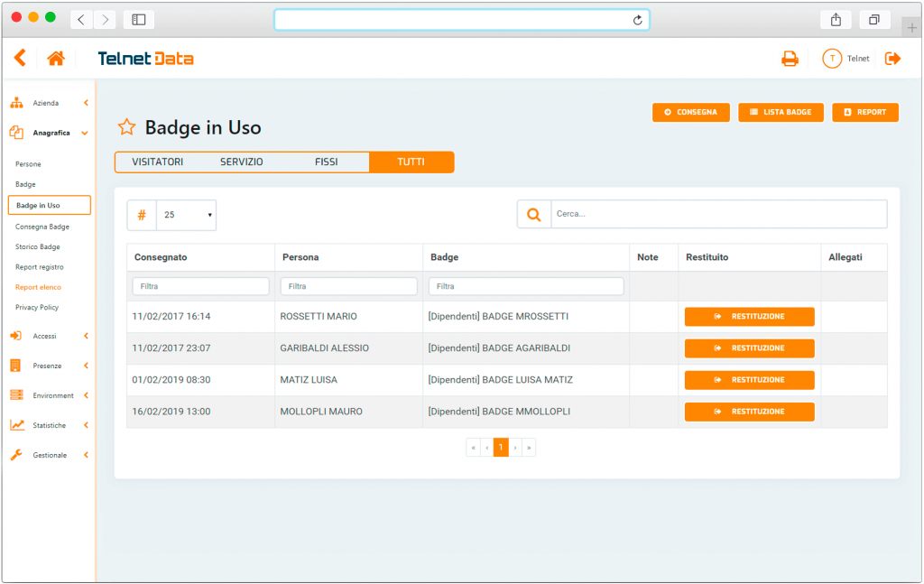Viewport: 924px width, 584px height.
Task: Expand the Azienda menu chevron
Action: coord(86,103)
